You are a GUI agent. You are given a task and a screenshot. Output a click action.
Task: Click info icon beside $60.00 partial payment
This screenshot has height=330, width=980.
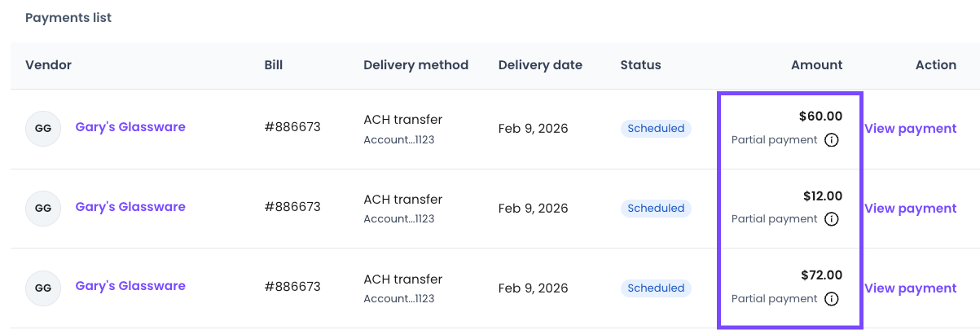tap(831, 139)
